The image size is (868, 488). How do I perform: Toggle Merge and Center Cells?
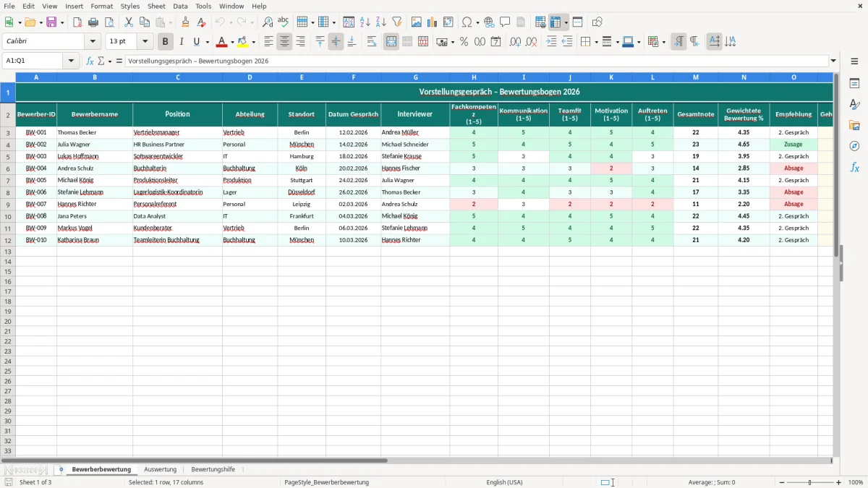point(391,42)
